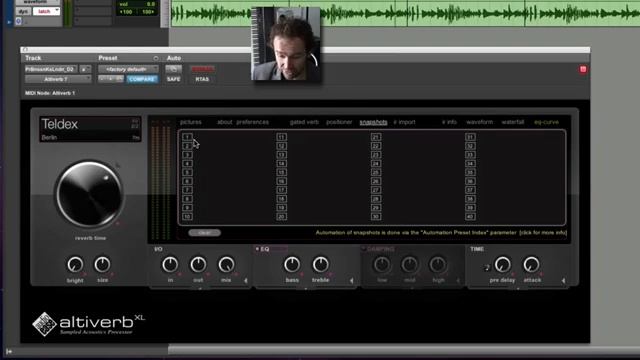Switch to the gated verb tab
Image resolution: width=640 pixels, height=360 pixels.
(304, 122)
